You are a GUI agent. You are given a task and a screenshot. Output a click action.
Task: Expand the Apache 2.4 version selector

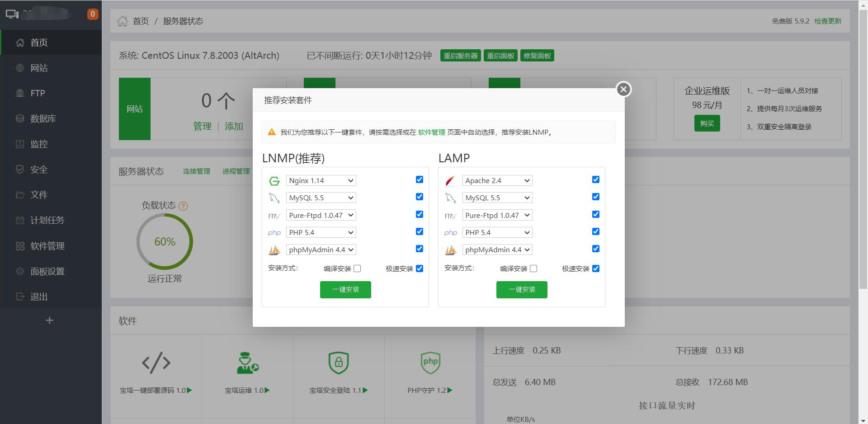pos(497,180)
